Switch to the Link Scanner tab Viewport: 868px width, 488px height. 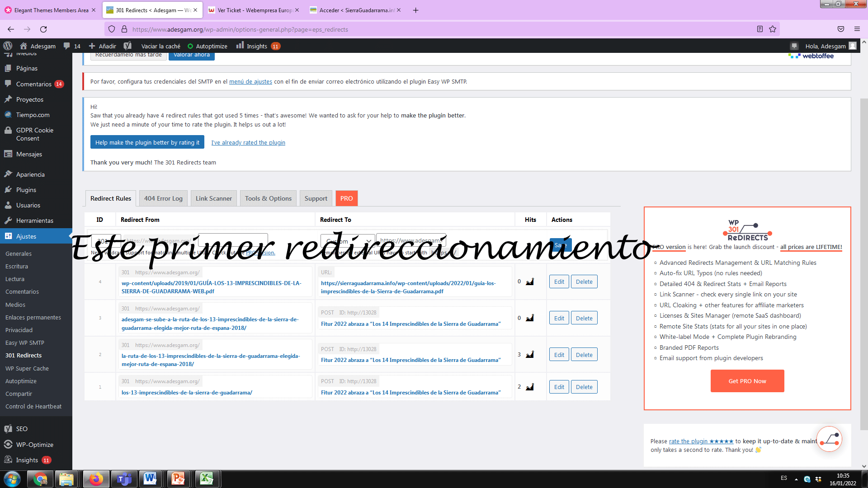pyautogui.click(x=214, y=198)
